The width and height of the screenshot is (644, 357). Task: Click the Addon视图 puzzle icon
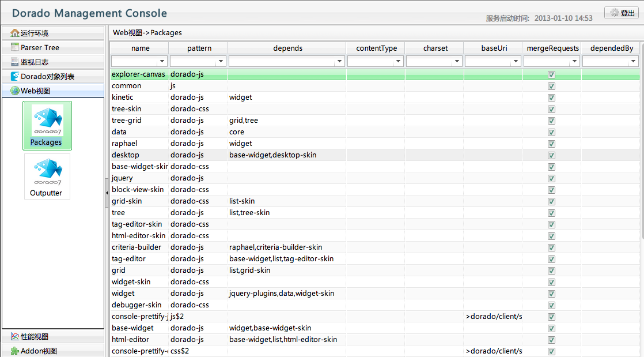point(15,351)
